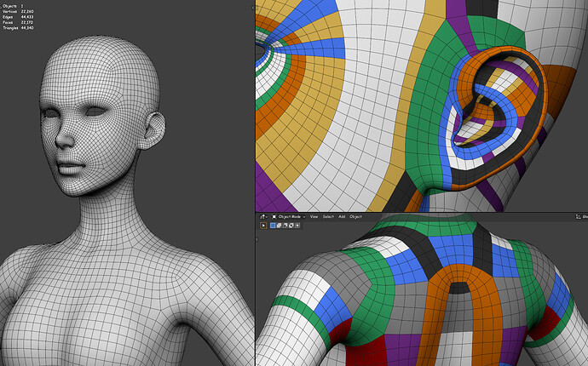The width and height of the screenshot is (588, 366).
Task: Click the "Vertices" statistics line
Action: click(18, 12)
